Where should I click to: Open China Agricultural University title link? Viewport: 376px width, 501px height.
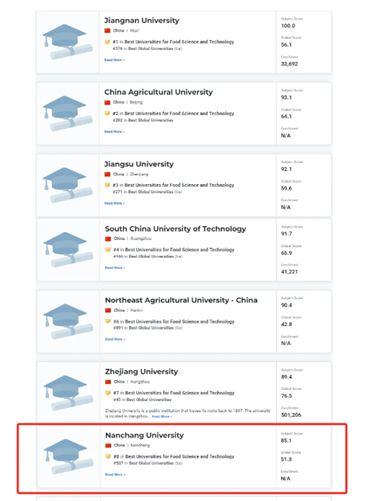158,92
